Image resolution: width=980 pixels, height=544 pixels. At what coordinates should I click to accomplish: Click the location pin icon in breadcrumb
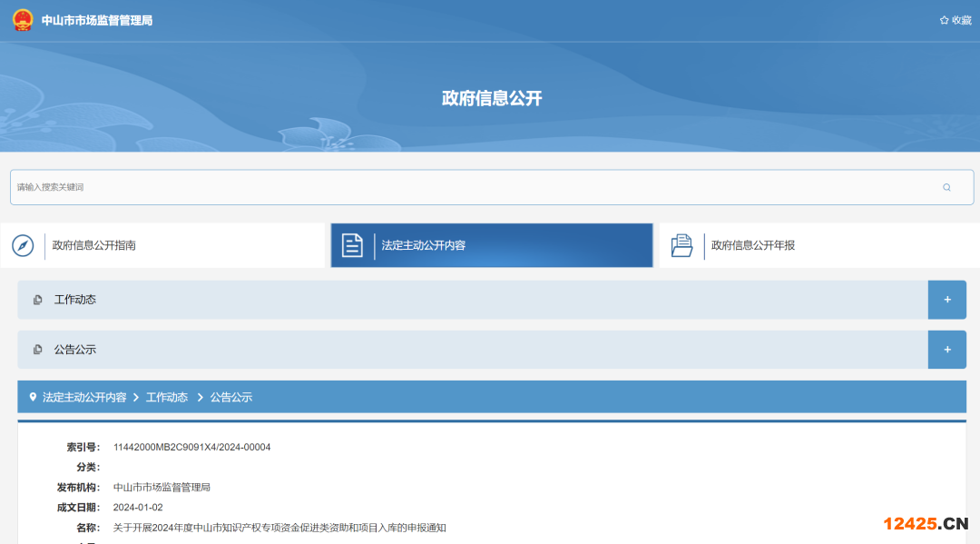click(x=33, y=397)
